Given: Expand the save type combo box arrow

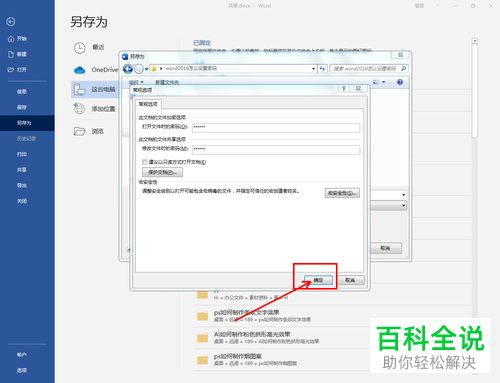Looking at the screenshot, I should (404, 205).
